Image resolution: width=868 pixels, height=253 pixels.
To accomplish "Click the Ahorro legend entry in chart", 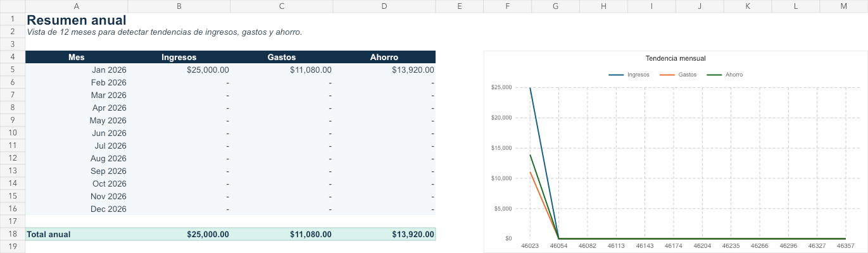I will (726, 75).
